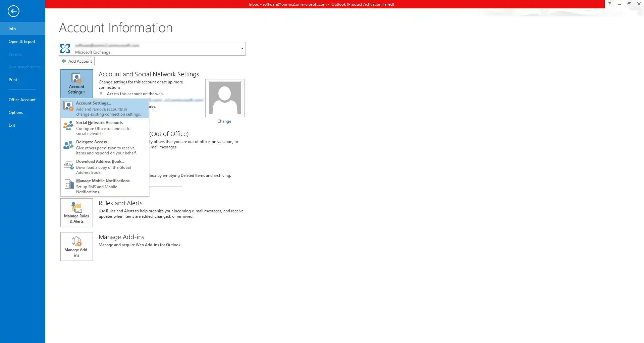Click the Help question mark icon
This screenshot has width=644, height=343.
pos(609,4)
